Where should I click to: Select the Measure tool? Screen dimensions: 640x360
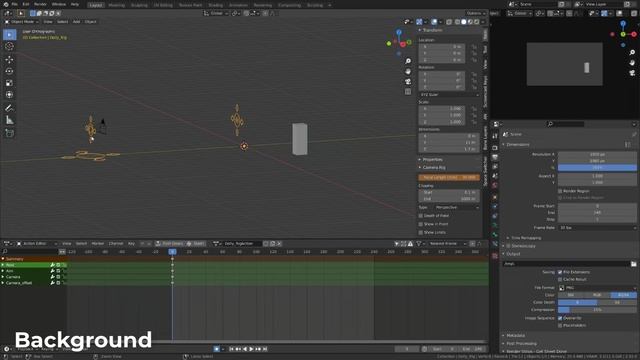pos(9,120)
